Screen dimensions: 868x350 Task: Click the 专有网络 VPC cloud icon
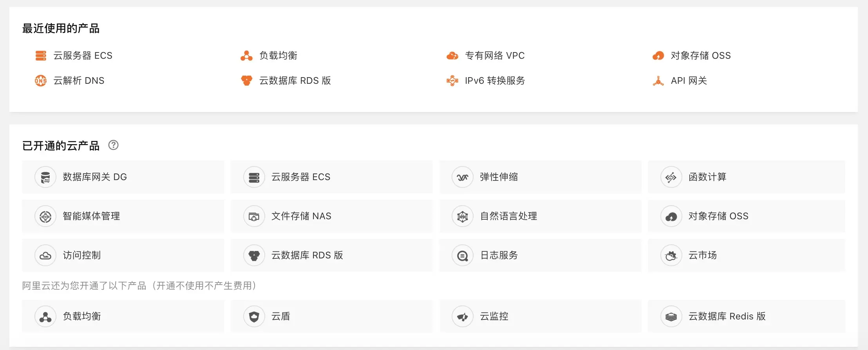pos(453,56)
